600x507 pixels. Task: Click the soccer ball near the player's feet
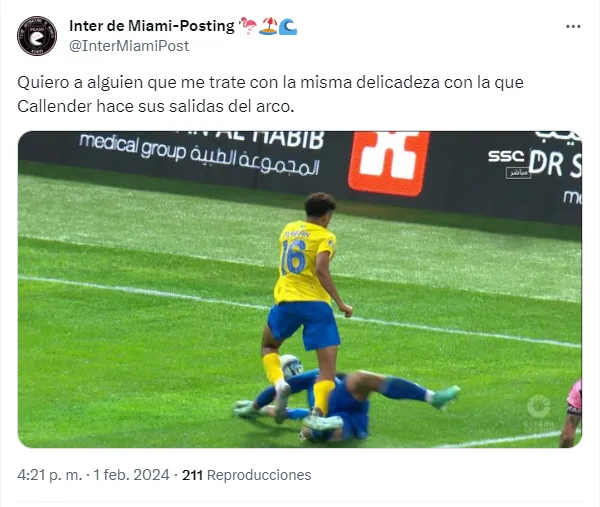[291, 367]
